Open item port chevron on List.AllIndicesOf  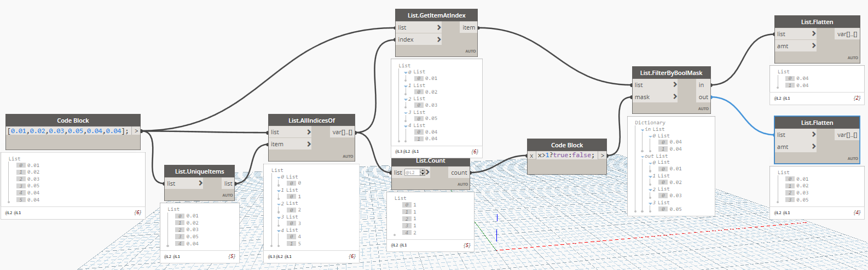coord(309,144)
